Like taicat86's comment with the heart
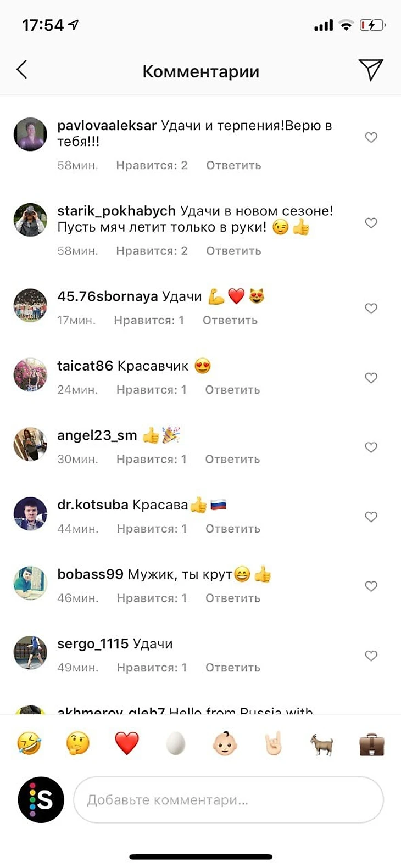The image size is (401, 868). 371,378
